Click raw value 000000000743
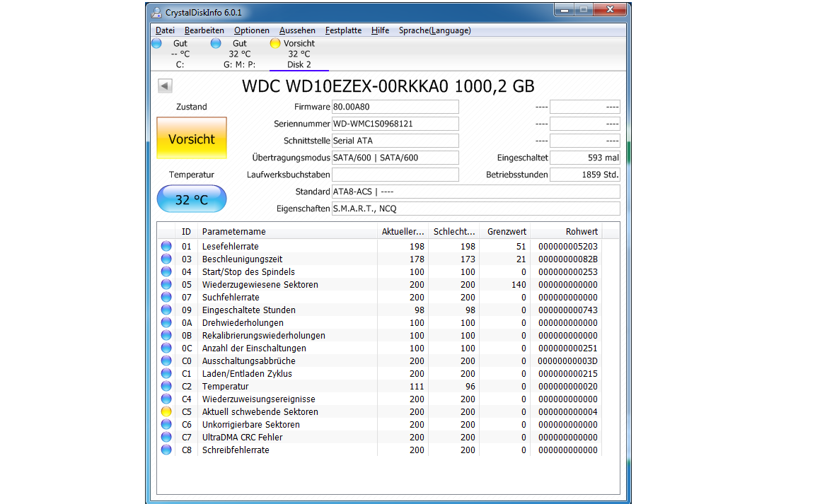 [x=567, y=310]
